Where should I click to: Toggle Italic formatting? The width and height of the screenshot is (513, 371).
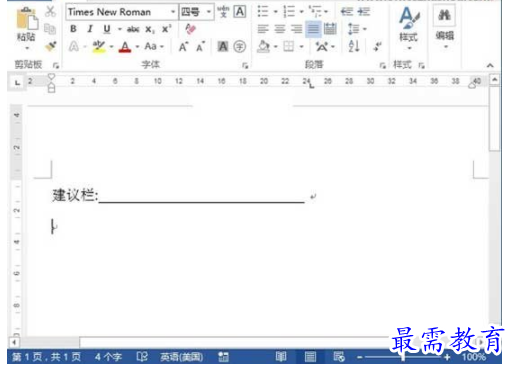pyautogui.click(x=90, y=29)
